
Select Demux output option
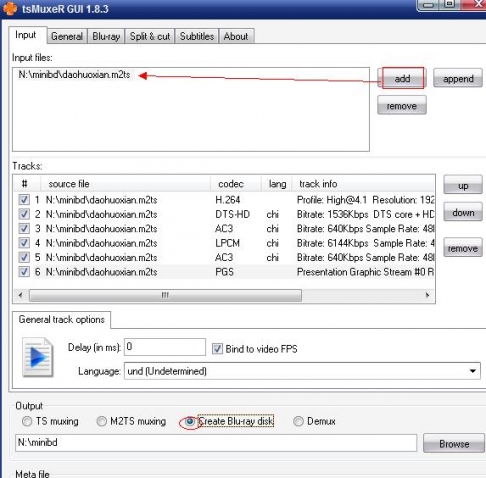pyautogui.click(x=298, y=421)
